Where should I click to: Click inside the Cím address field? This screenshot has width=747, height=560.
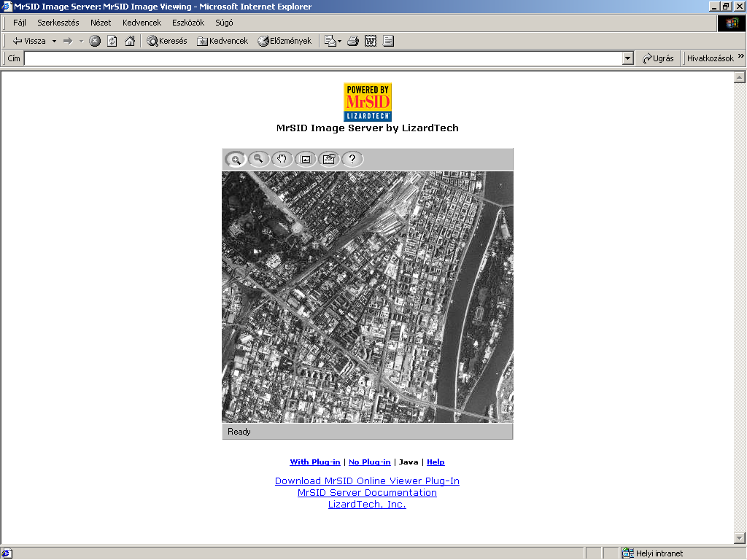321,58
